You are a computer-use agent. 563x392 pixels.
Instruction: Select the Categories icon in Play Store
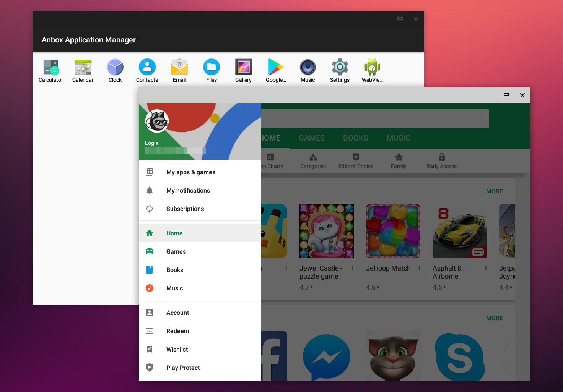[313, 160]
